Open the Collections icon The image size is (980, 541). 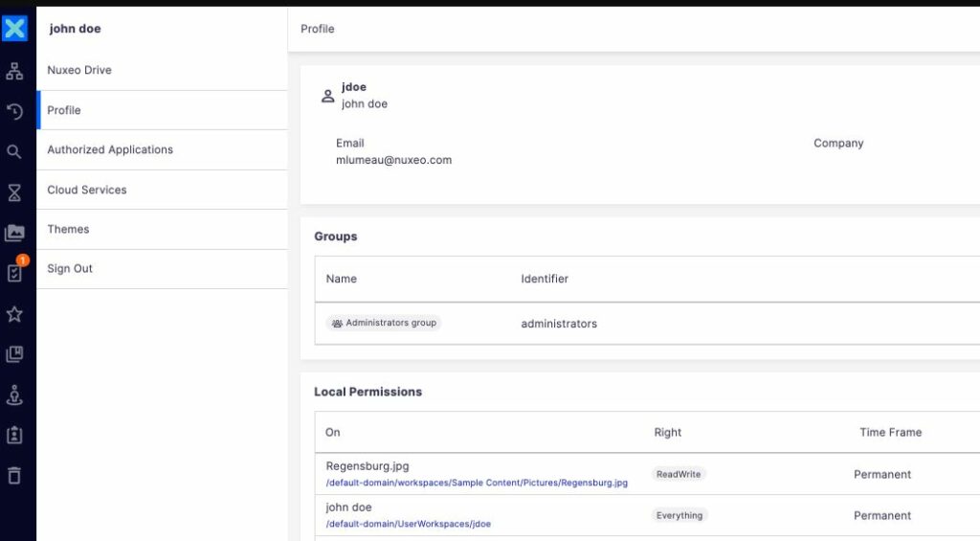(x=14, y=354)
